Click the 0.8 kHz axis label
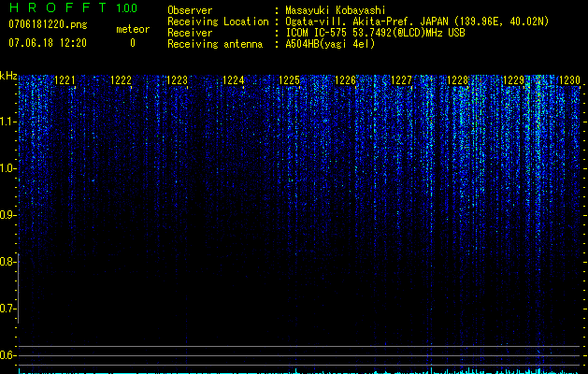 pyautogui.click(x=7, y=262)
